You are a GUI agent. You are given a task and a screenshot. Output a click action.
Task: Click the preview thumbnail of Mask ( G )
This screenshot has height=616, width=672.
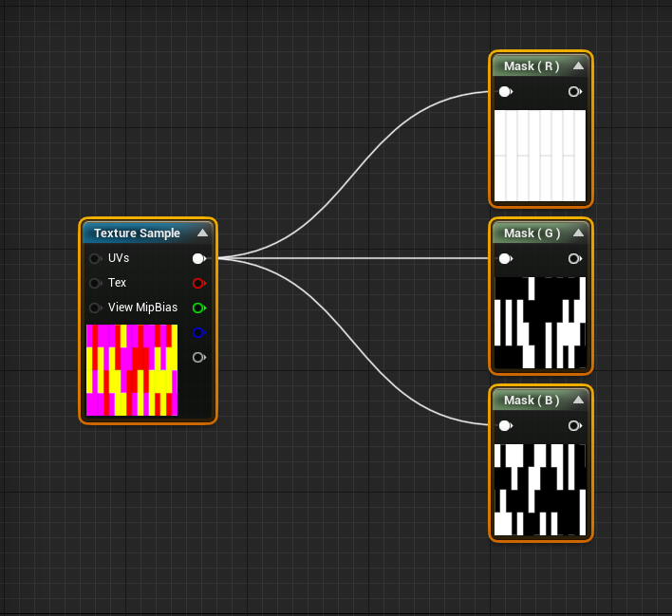pos(540,323)
